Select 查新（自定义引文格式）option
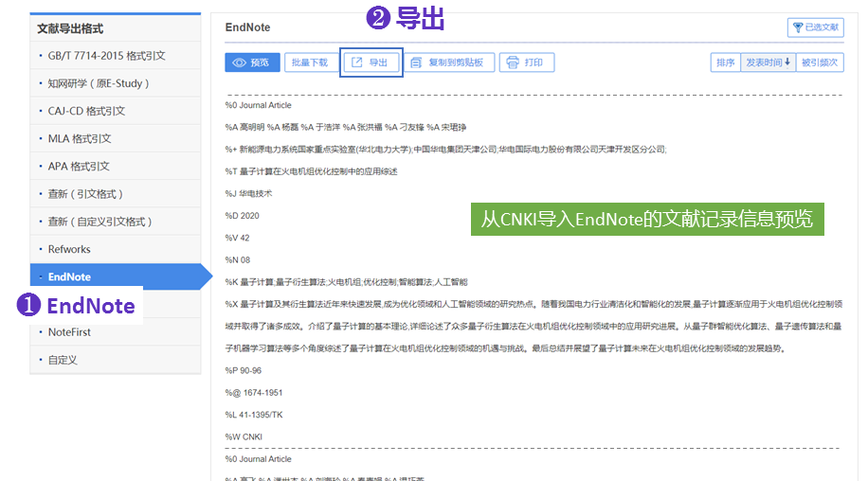Image resolution: width=868 pixels, height=481 pixels. point(116,222)
